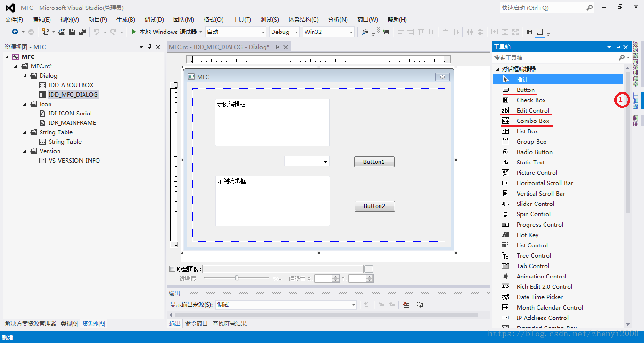Click the 透明度 transparency slider handle
Viewport: 644px width, 343px height.
tap(237, 278)
